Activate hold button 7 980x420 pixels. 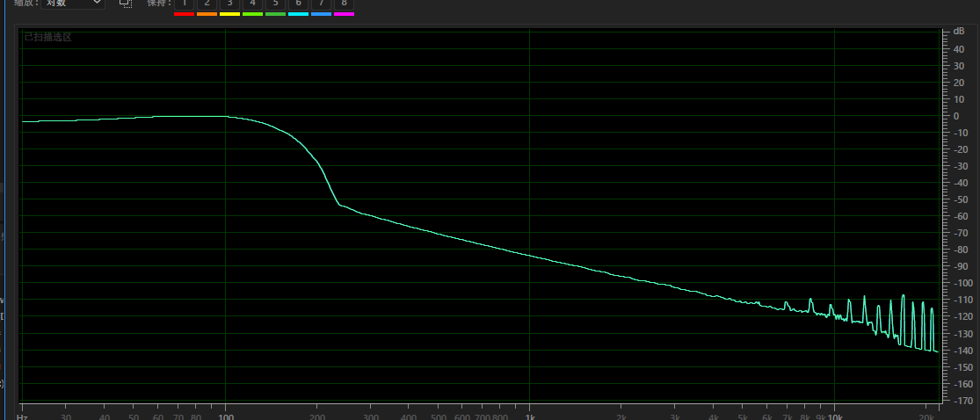[321, 4]
